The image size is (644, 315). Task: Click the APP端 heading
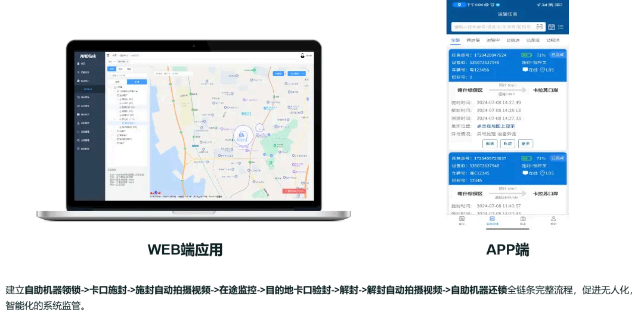507,249
